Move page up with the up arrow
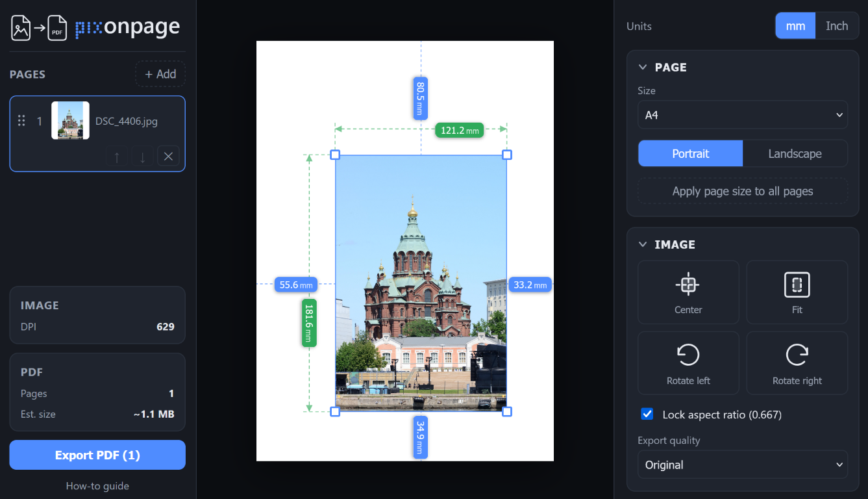868x499 pixels. coord(117,157)
